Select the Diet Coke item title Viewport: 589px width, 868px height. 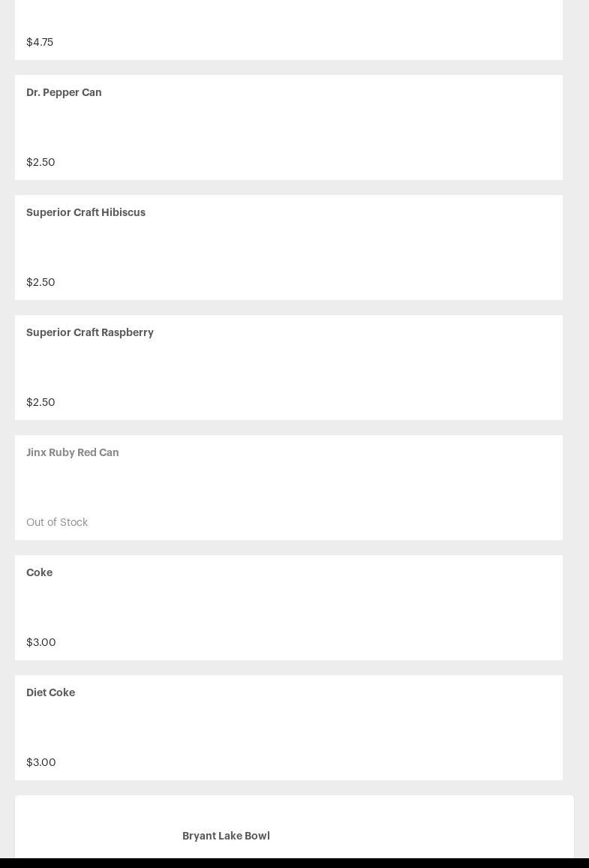tap(50, 692)
